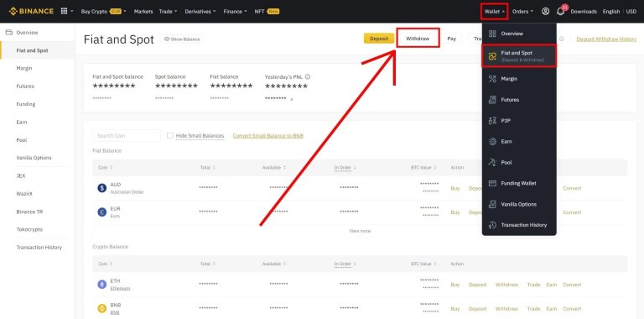Expand the Wallet dropdown
Viewport: 644px width, 319px height.
click(494, 12)
